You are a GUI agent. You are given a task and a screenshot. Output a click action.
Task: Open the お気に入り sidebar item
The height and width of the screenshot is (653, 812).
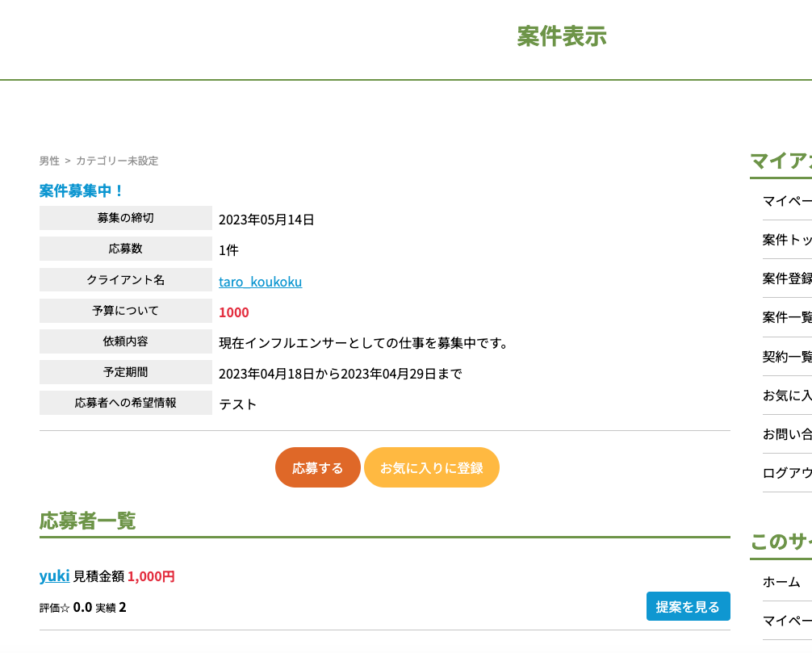[787, 396]
